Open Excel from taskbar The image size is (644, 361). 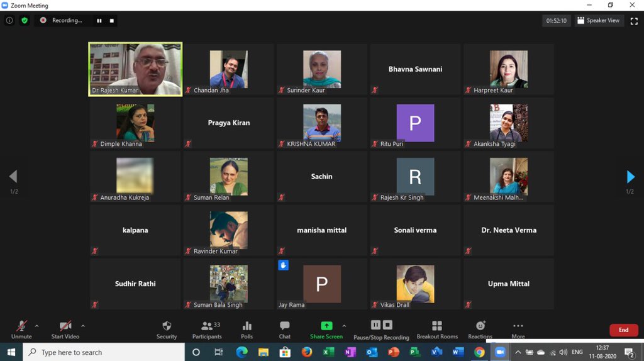pyautogui.click(x=328, y=352)
